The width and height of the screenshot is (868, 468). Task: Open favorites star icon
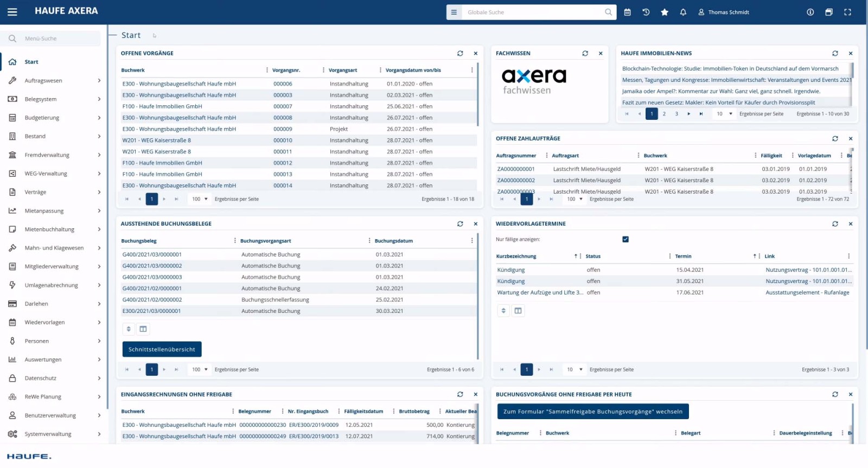coord(665,12)
